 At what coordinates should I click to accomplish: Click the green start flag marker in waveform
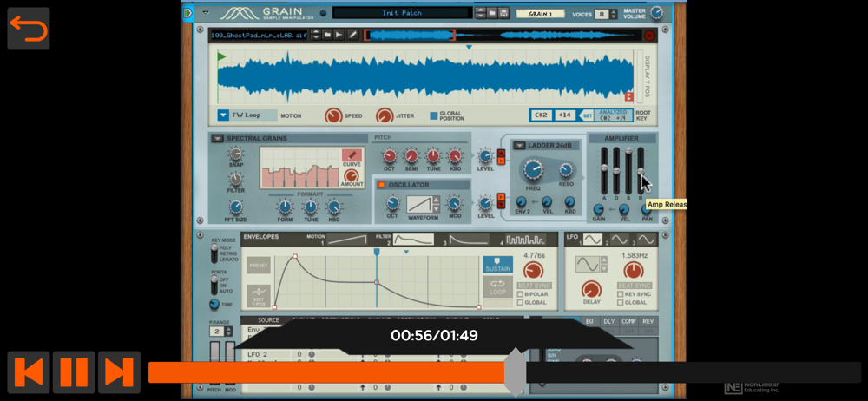click(x=222, y=56)
